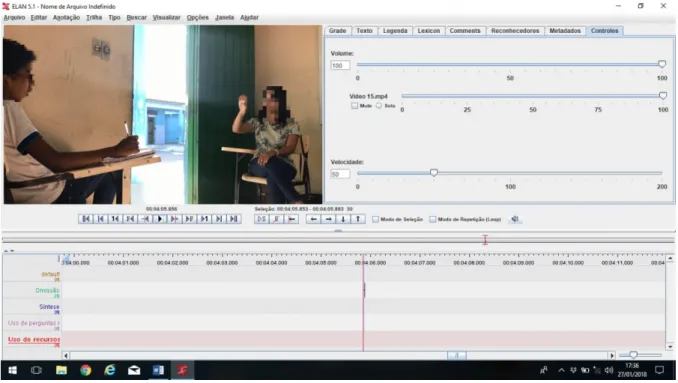This screenshot has height=383, width=678.
Task: Click the Velocidade slider handle
Action: click(x=434, y=173)
